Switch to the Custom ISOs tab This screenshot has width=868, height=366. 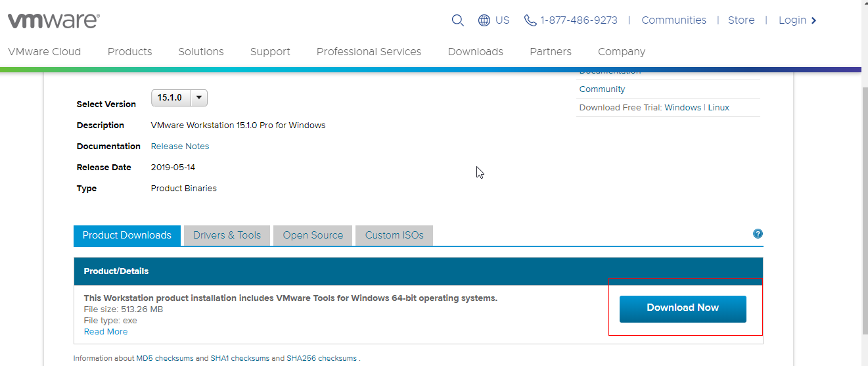[394, 235]
